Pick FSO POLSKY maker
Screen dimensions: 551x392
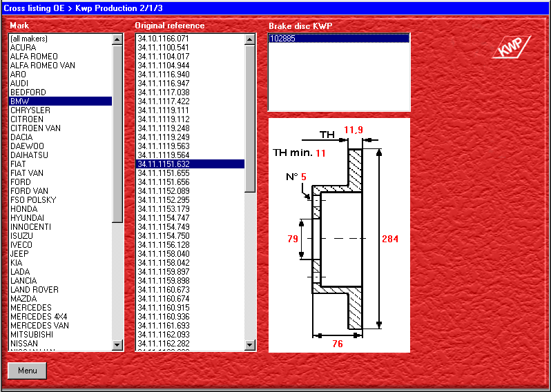click(x=60, y=200)
